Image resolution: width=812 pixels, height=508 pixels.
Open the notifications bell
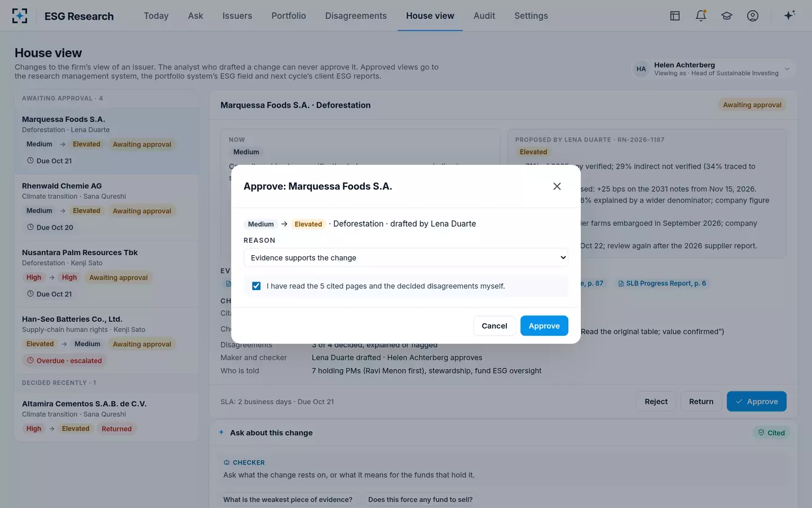click(x=701, y=16)
